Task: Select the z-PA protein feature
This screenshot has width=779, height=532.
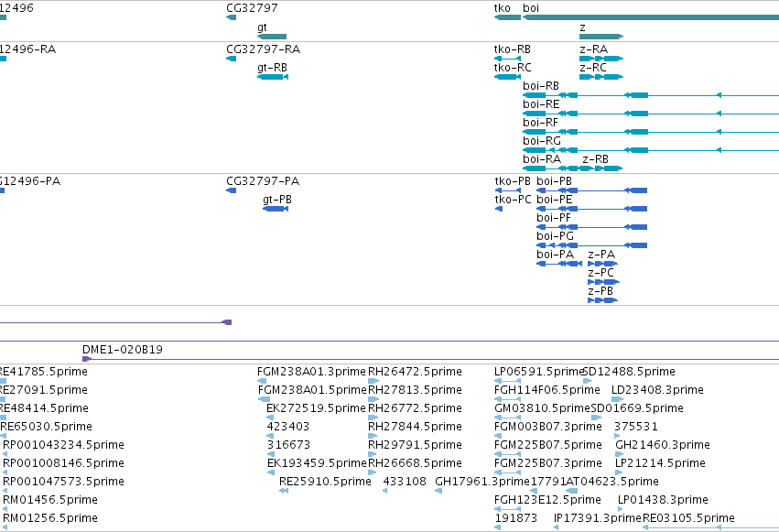Action: pyautogui.click(x=602, y=264)
